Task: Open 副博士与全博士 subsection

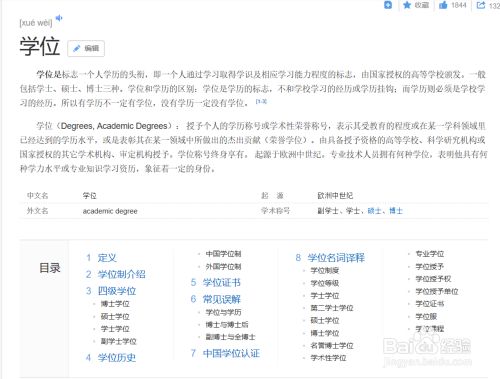Action: pos(230,337)
